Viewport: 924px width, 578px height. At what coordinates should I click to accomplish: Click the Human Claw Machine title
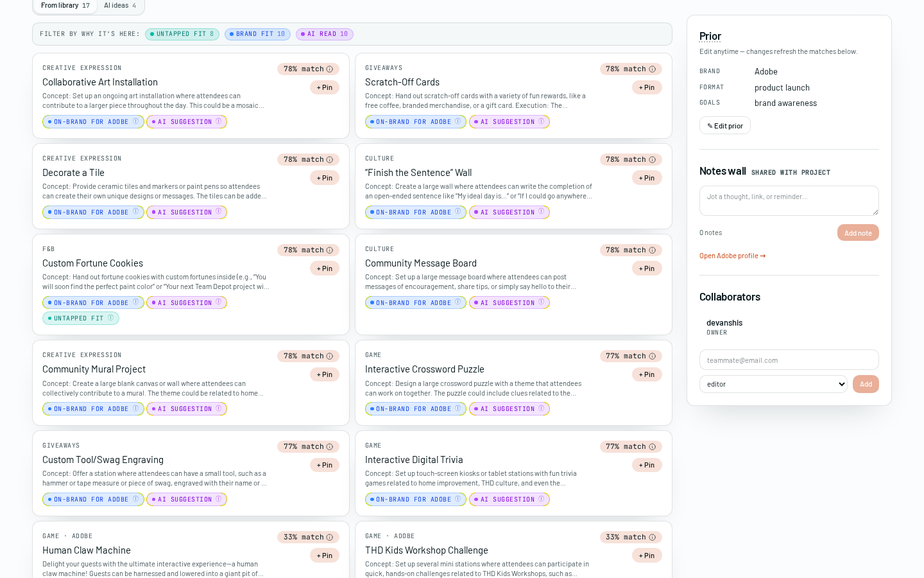[x=87, y=550]
